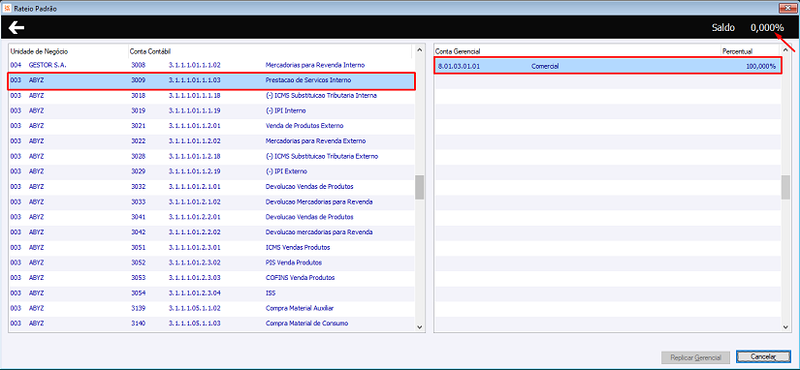Screen dimensions: 800x370
Task: Select account 3041 Devolucao Vendas de Produtos
Action: tap(211, 217)
